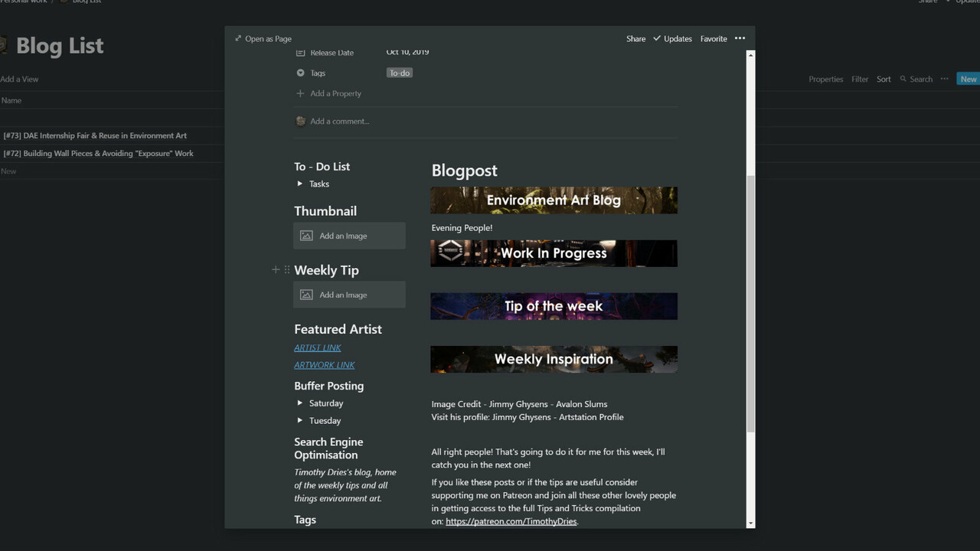The width and height of the screenshot is (980, 551).
Task: Click the Release Date calendar icon
Action: tap(300, 53)
